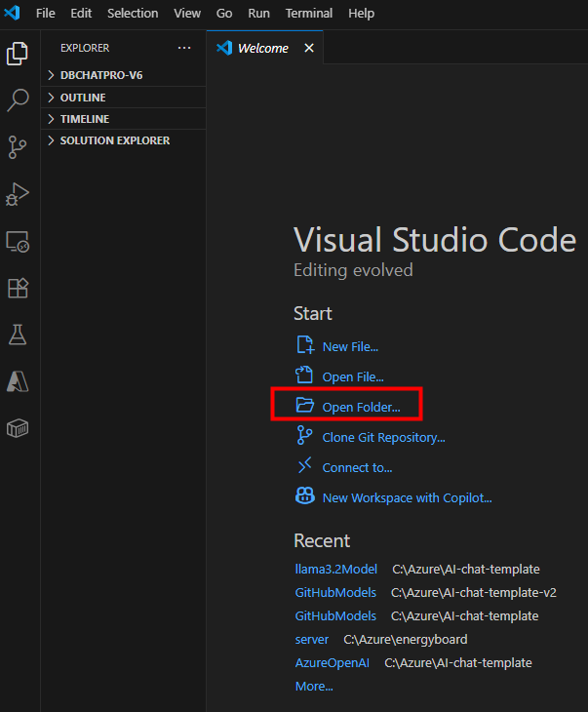Screen dimensions: 588x712
Task: Click the Open Folder icon
Action: pos(304,405)
